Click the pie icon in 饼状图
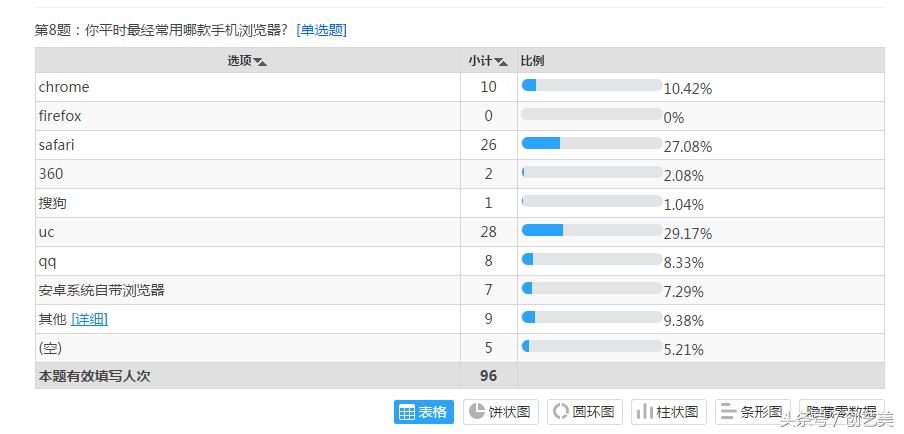The image size is (904, 434). (476, 412)
